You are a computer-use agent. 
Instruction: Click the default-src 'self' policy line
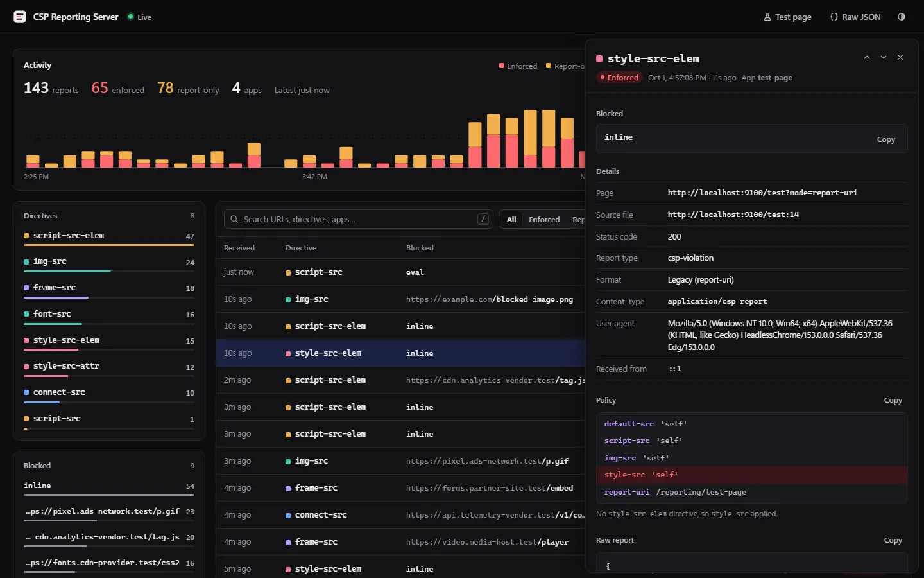coord(752,424)
